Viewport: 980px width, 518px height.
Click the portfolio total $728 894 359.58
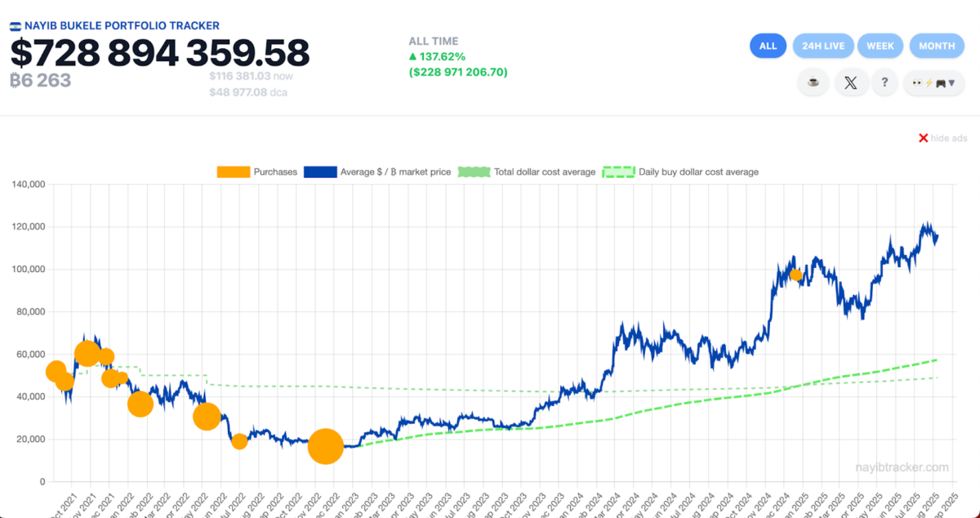(160, 53)
